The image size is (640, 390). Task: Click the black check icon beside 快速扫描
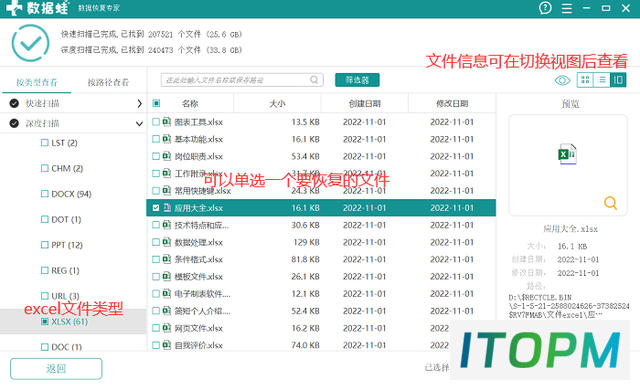(x=14, y=103)
